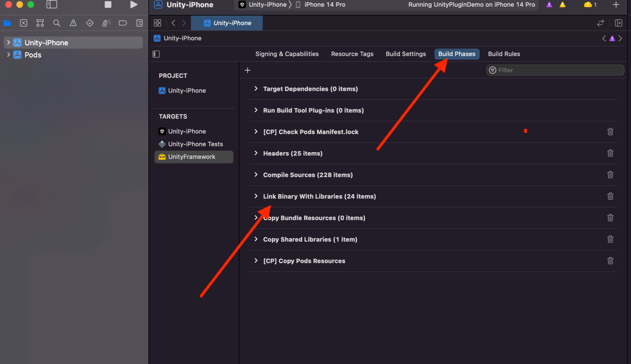The image size is (631, 364).
Task: Select Unity-iPhone Tests target
Action: tap(195, 144)
